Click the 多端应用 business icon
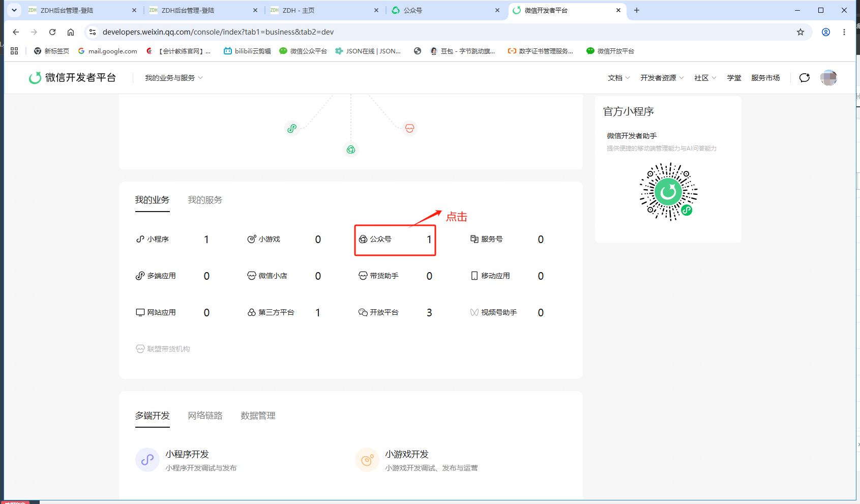This screenshot has height=504, width=860. pyautogui.click(x=140, y=276)
